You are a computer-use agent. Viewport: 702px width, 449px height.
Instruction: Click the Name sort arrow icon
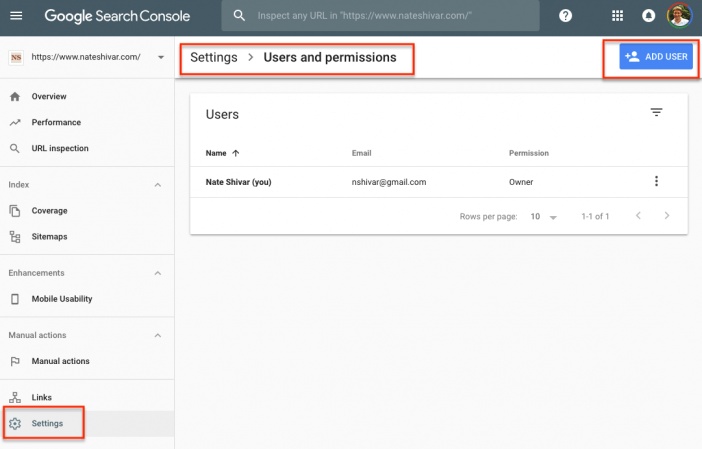236,153
